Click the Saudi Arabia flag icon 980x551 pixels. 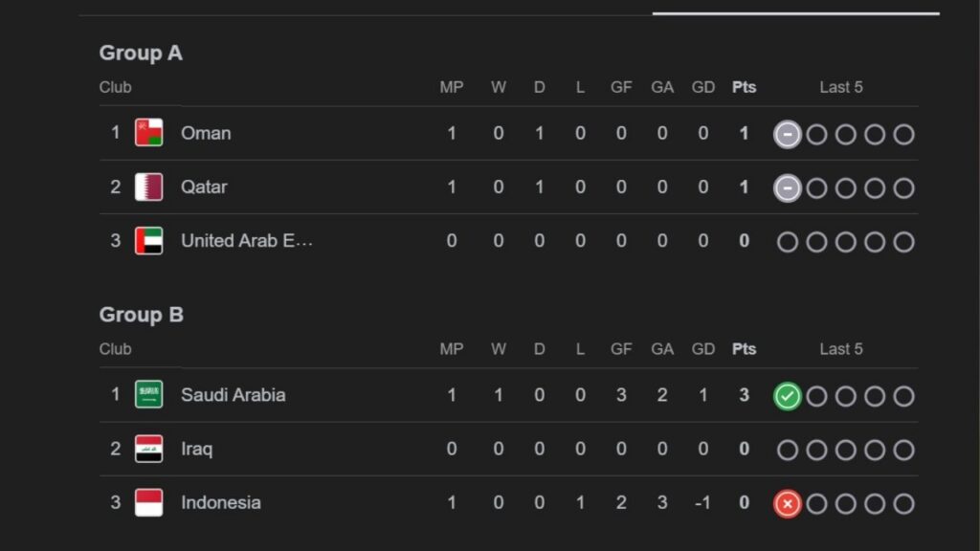click(147, 394)
